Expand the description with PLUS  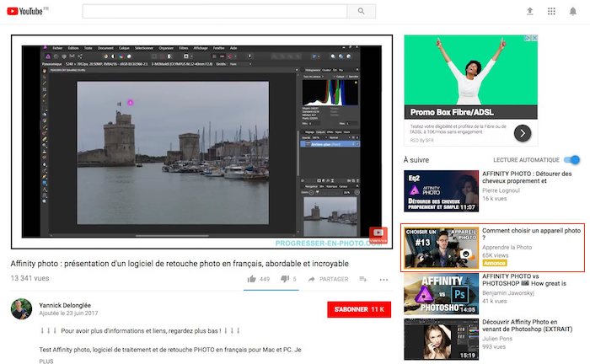46,361
